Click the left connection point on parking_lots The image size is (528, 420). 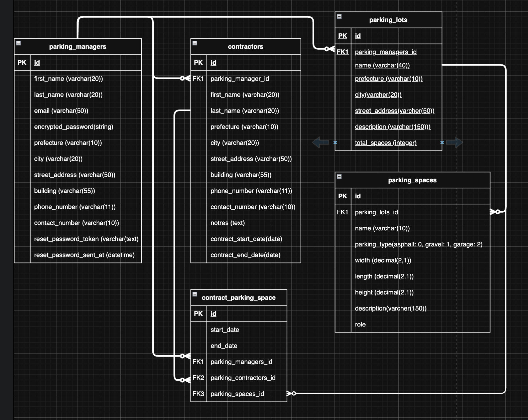click(x=335, y=143)
